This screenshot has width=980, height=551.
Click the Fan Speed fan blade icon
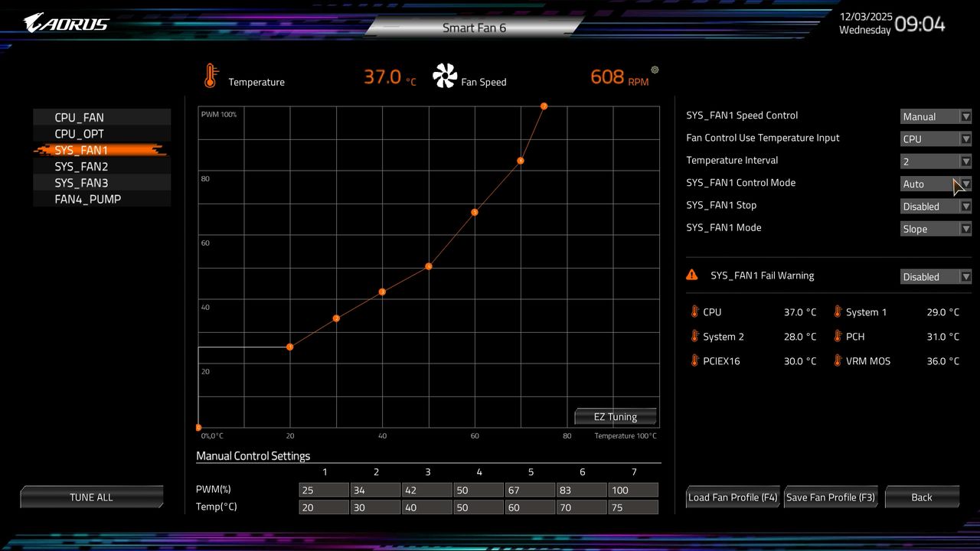coord(444,74)
